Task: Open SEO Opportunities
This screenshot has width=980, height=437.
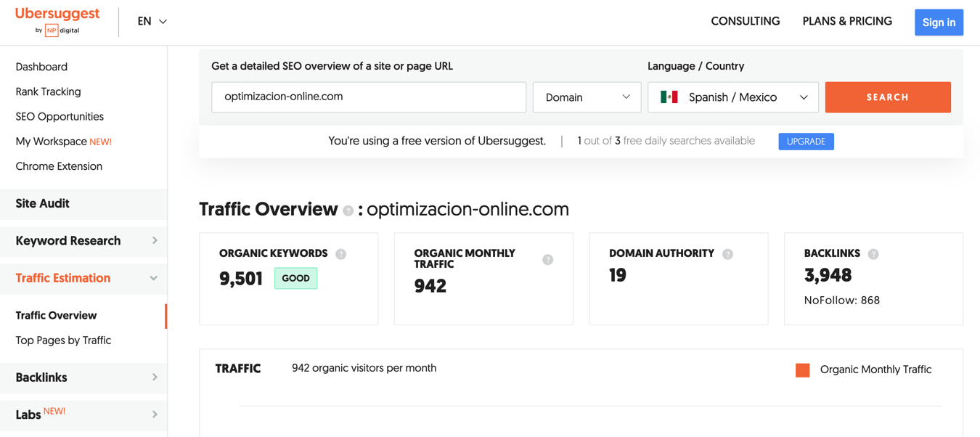Action: click(60, 116)
